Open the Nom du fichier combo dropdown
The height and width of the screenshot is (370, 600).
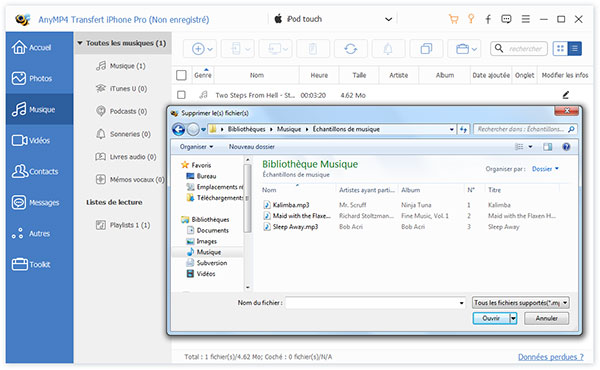[x=461, y=303]
